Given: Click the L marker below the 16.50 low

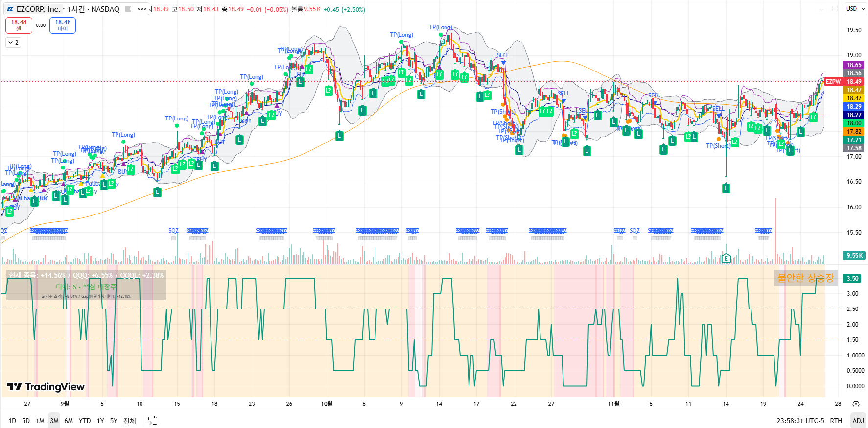Looking at the screenshot, I should [726, 188].
